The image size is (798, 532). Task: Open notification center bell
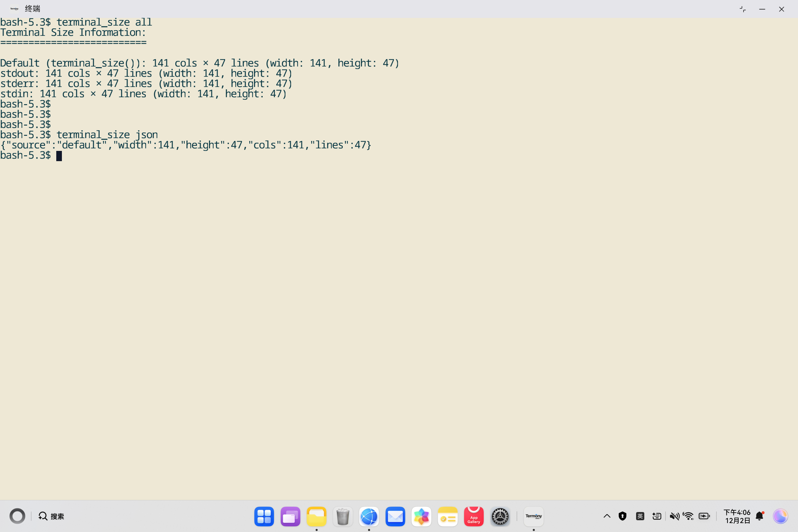click(x=760, y=516)
